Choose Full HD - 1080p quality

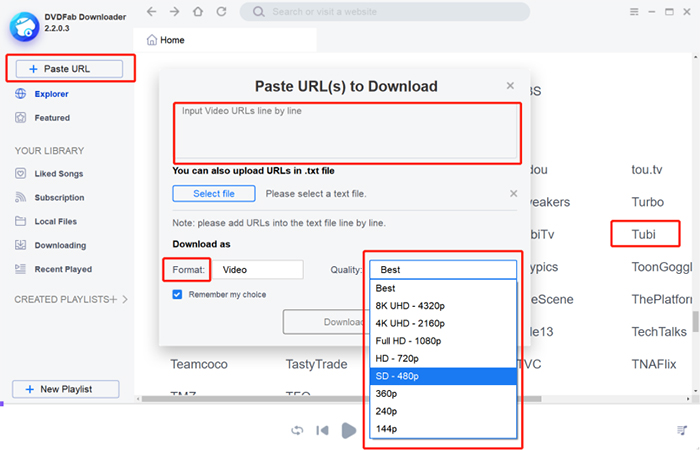click(443, 341)
